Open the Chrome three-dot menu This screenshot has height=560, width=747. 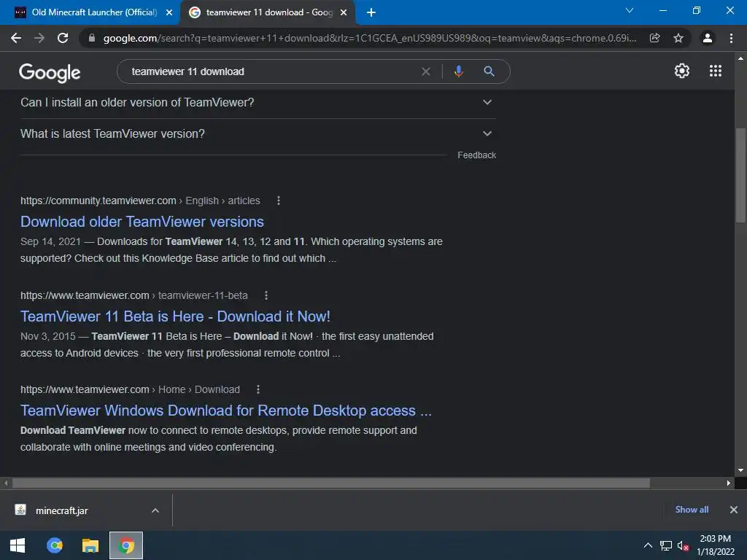(x=731, y=38)
